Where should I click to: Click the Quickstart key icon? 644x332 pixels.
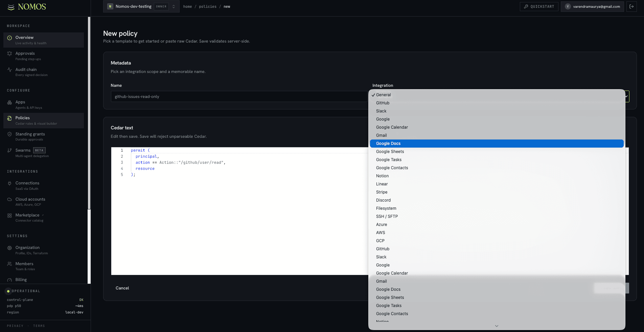tap(526, 6)
